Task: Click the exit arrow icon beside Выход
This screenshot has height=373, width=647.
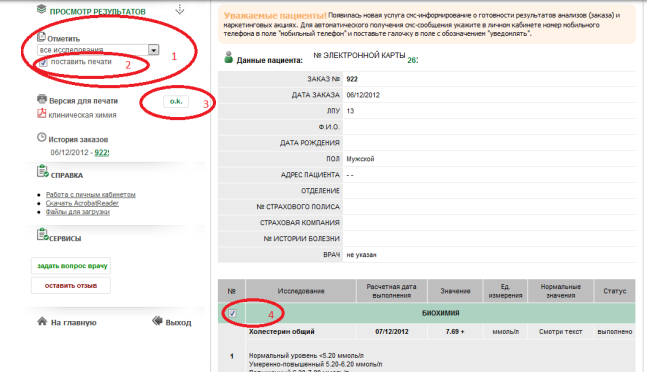Action: click(x=157, y=321)
